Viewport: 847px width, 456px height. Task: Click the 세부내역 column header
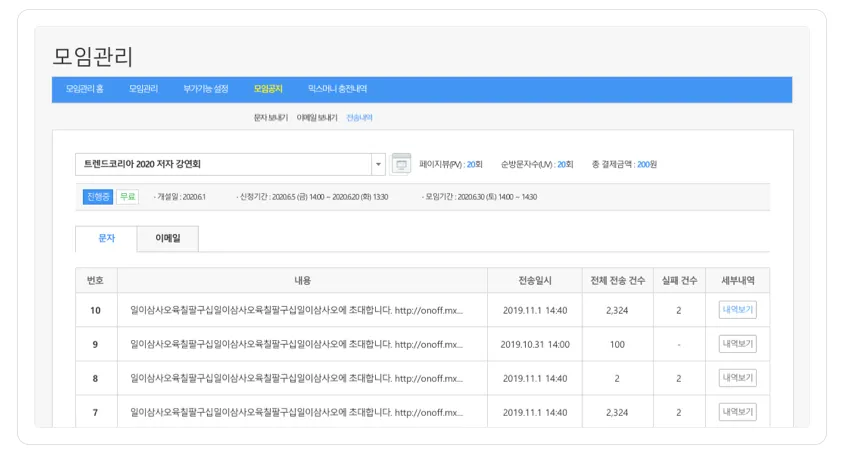[737, 281]
